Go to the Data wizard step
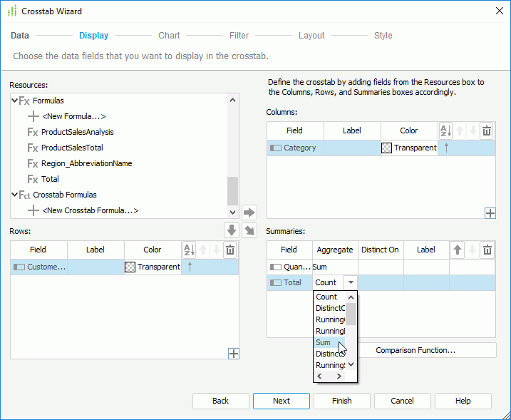This screenshot has height=420, width=511. coord(20,35)
